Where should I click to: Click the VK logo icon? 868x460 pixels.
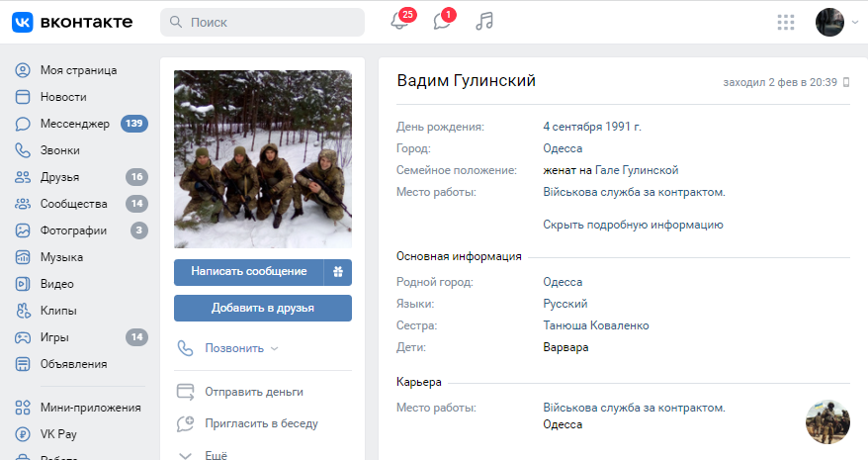tap(23, 22)
